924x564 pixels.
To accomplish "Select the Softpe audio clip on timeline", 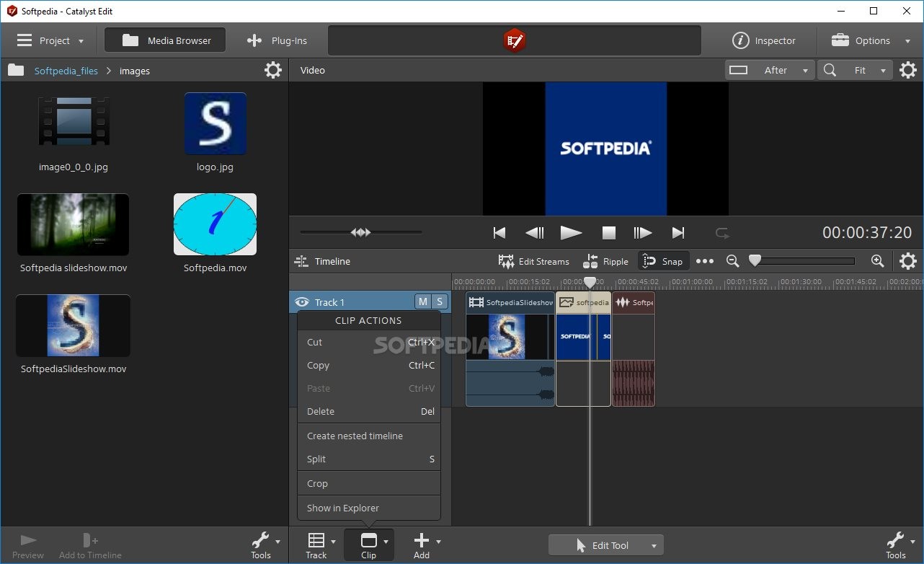I will 634,349.
